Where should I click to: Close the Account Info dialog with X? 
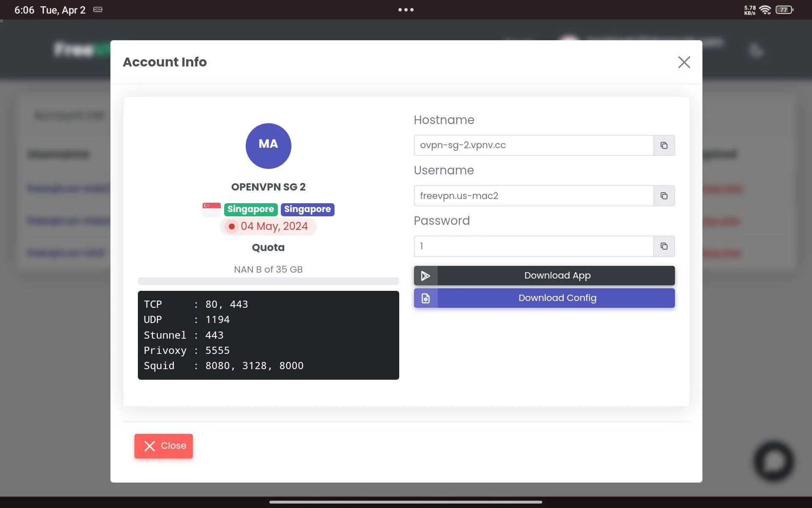(684, 62)
